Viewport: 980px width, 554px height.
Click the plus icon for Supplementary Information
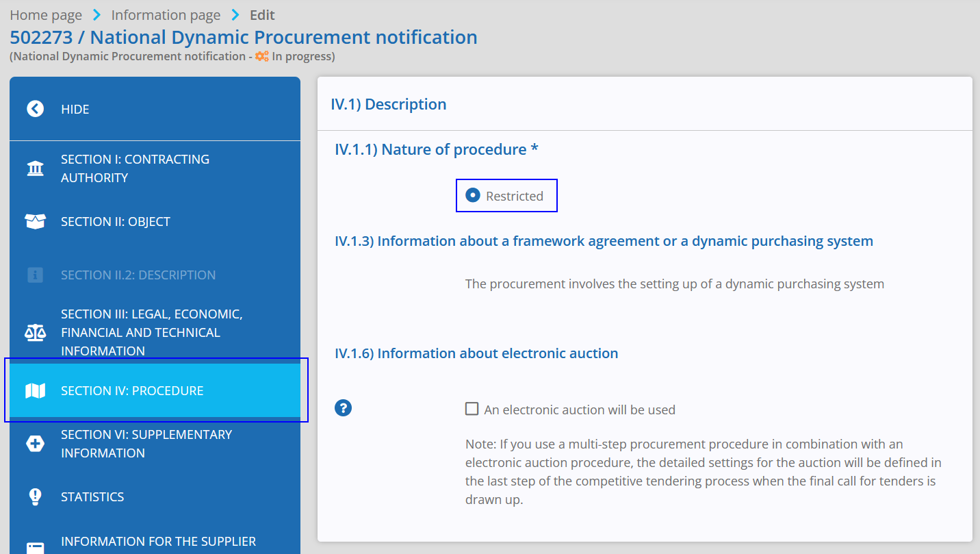tap(35, 444)
